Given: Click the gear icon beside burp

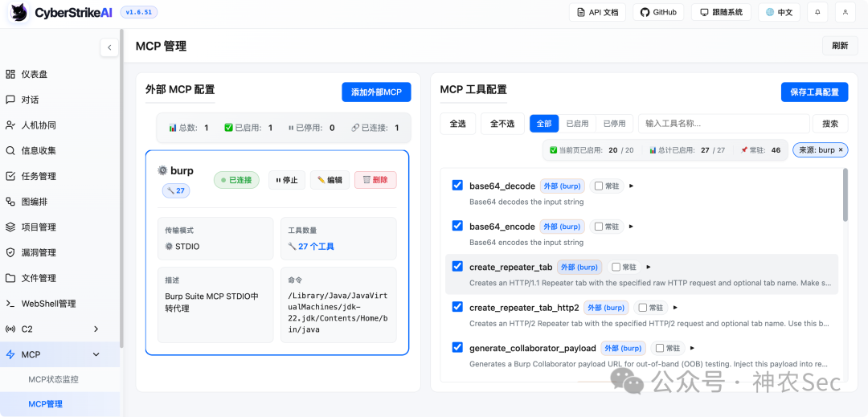Looking at the screenshot, I should tap(162, 170).
